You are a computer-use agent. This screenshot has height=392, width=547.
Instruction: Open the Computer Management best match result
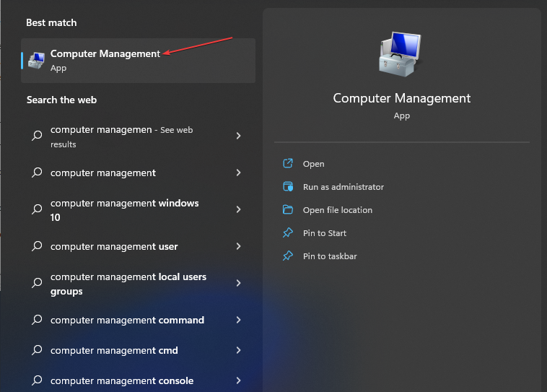pyautogui.click(x=138, y=61)
